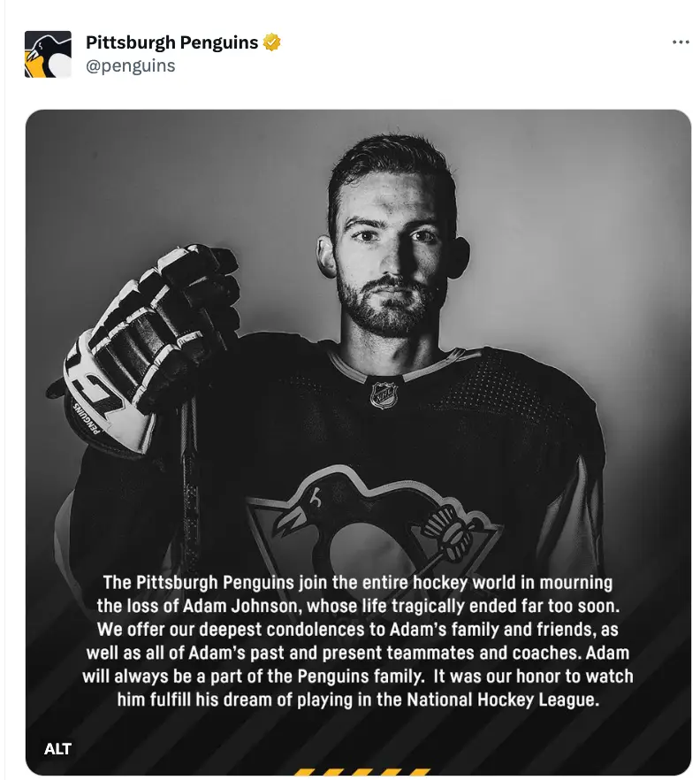700x780 pixels.
Task: Show the image description via the ALT badge
Action: point(57,748)
